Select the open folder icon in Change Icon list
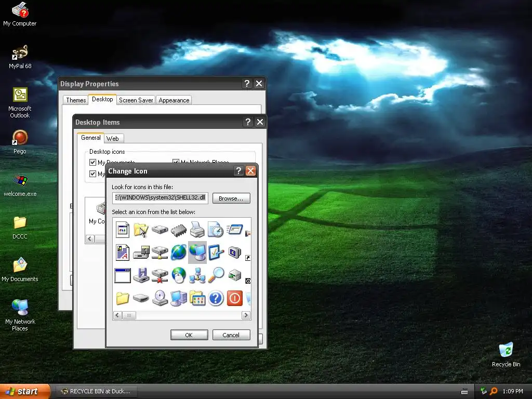 pos(141,230)
